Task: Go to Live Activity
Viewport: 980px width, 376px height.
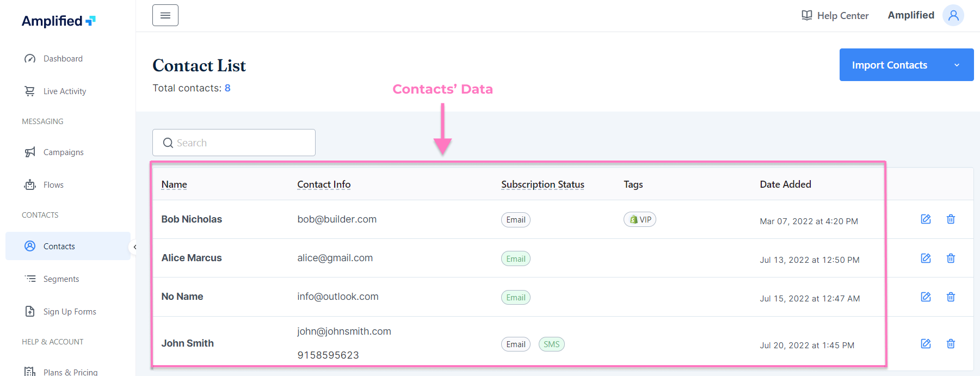Action: click(65, 91)
